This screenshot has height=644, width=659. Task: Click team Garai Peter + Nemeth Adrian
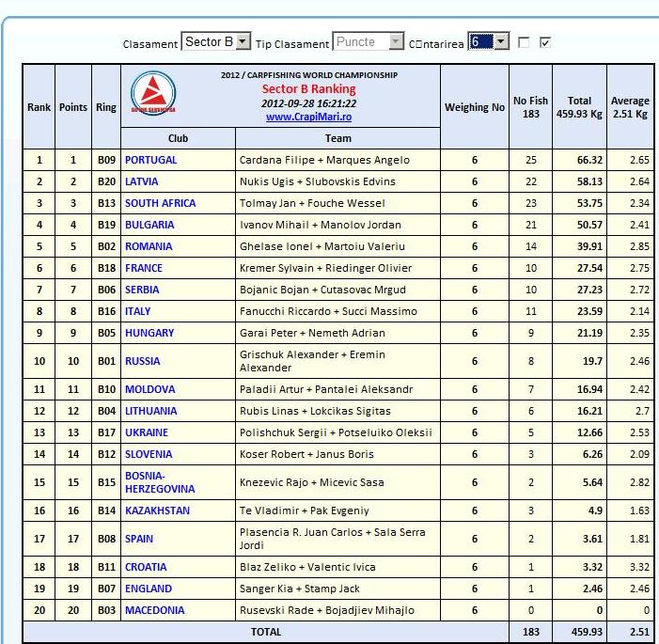click(x=312, y=333)
